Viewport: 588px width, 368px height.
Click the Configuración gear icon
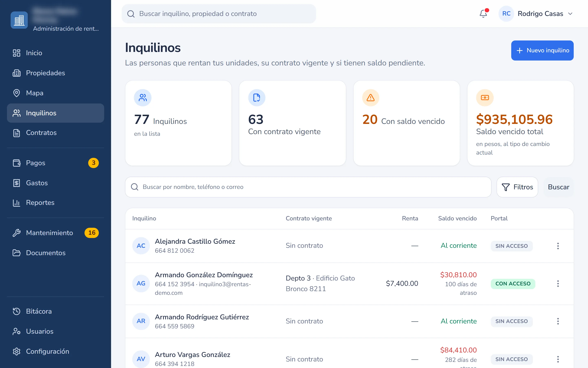click(17, 351)
